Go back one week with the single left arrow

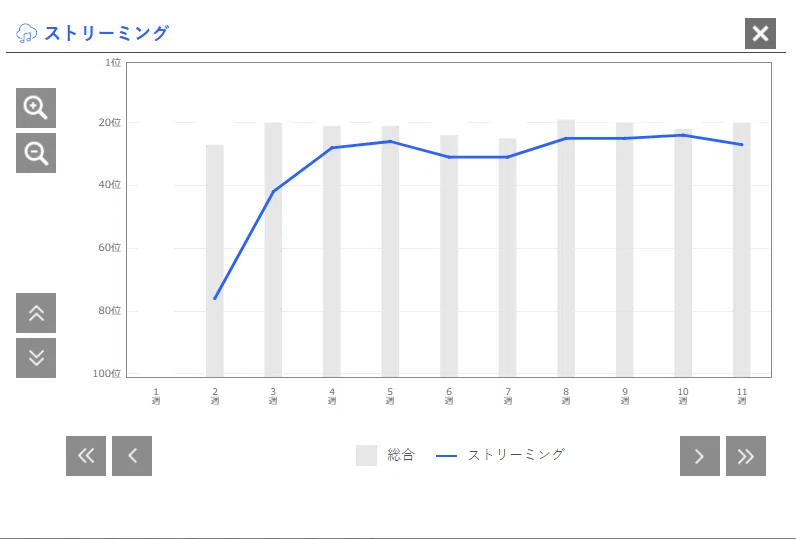[x=132, y=456]
